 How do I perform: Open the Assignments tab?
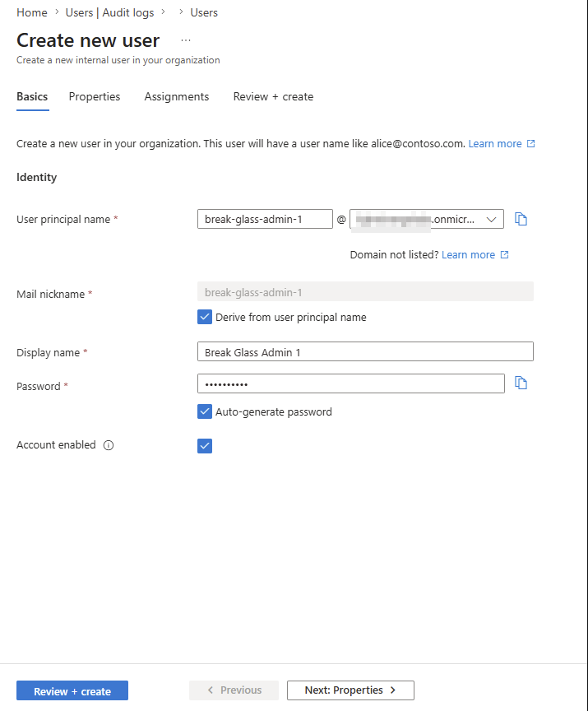[x=177, y=96]
